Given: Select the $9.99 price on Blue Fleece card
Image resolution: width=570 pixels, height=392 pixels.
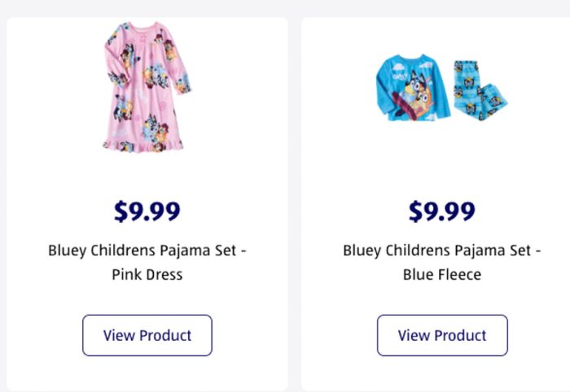Looking at the screenshot, I should coord(442,211).
